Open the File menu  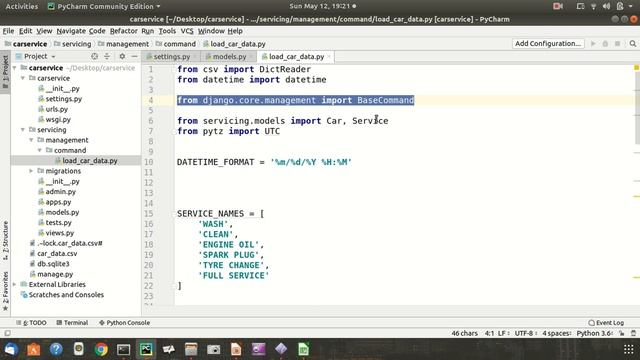click(8, 31)
